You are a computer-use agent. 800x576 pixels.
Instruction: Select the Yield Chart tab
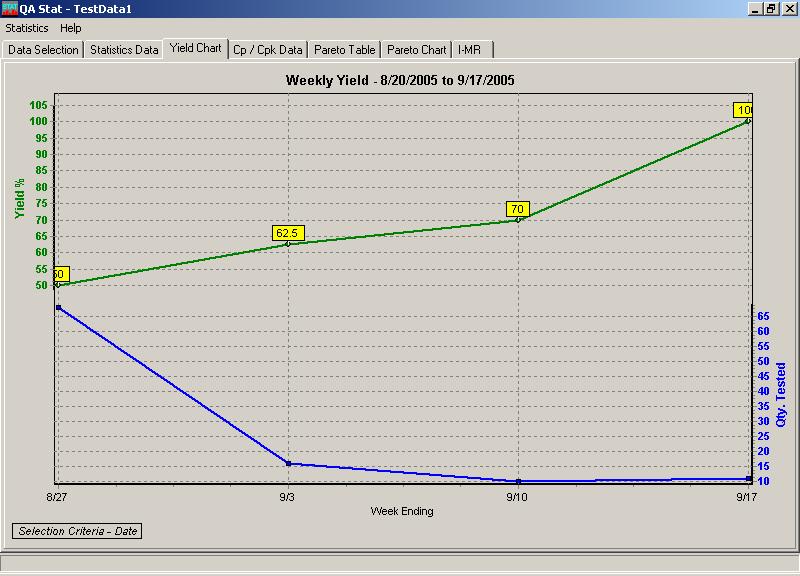pos(197,48)
